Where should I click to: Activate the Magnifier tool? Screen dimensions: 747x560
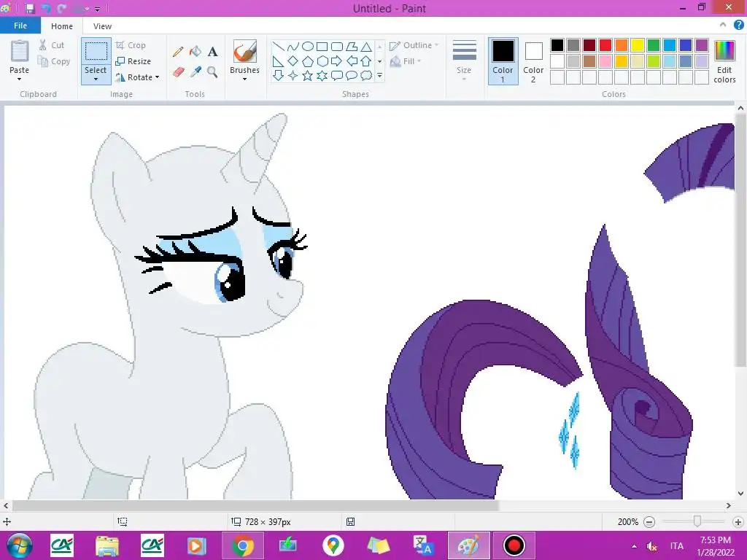point(212,72)
